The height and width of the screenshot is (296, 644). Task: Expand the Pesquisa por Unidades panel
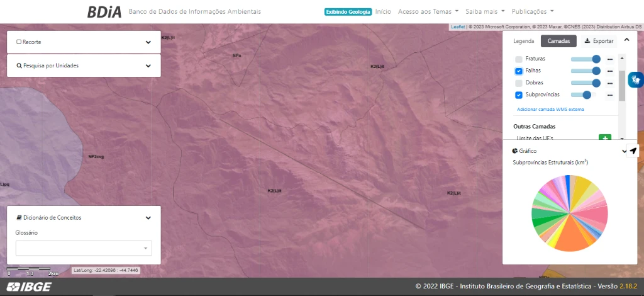coord(148,65)
